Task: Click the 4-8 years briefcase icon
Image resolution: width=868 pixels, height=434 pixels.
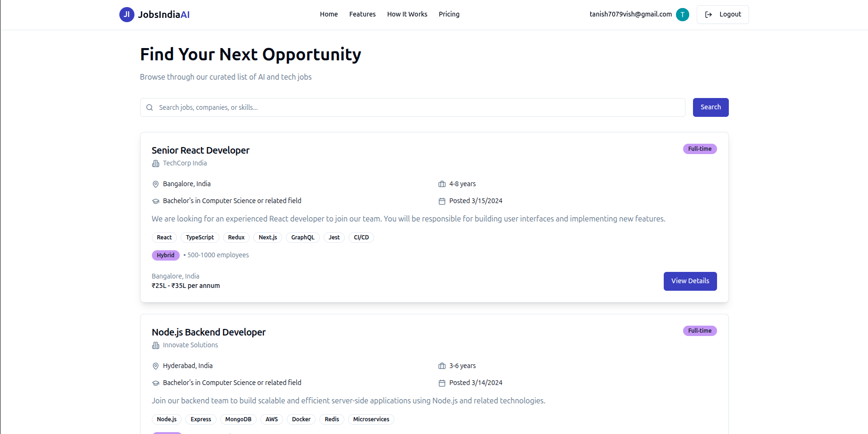Action: [442, 184]
